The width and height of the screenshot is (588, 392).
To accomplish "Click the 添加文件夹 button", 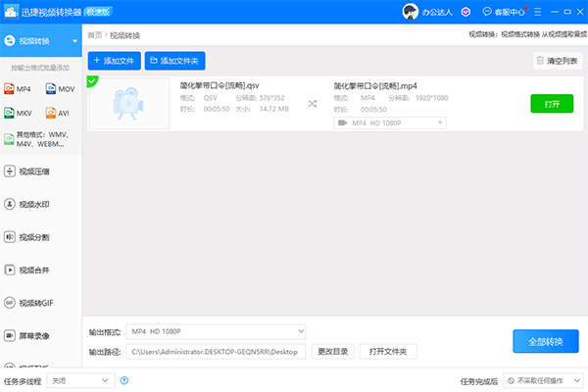I will coord(174,61).
